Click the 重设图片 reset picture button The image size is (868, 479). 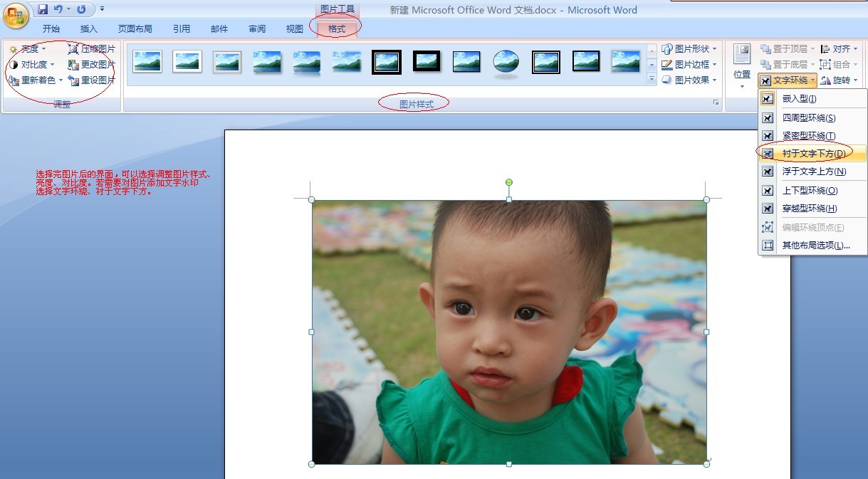click(91, 80)
